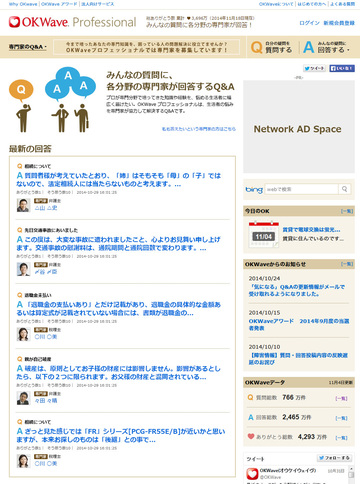Open answer starting ざっと見た感じでは「FR」
The height and width of the screenshot is (484, 360).
(x=121, y=435)
